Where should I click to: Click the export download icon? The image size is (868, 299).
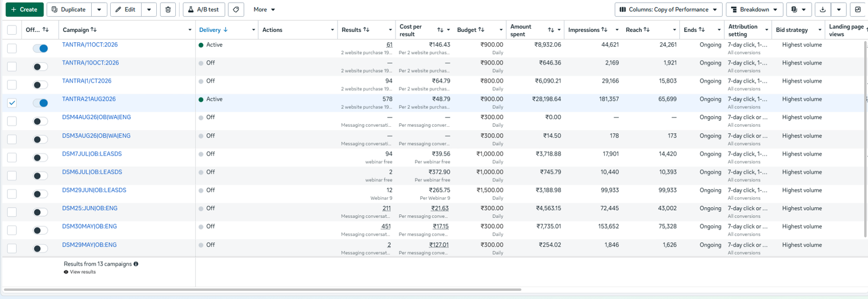click(x=823, y=10)
